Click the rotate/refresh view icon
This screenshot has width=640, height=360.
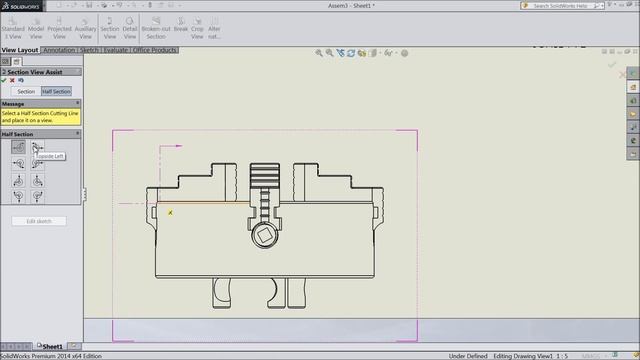[x=351, y=53]
